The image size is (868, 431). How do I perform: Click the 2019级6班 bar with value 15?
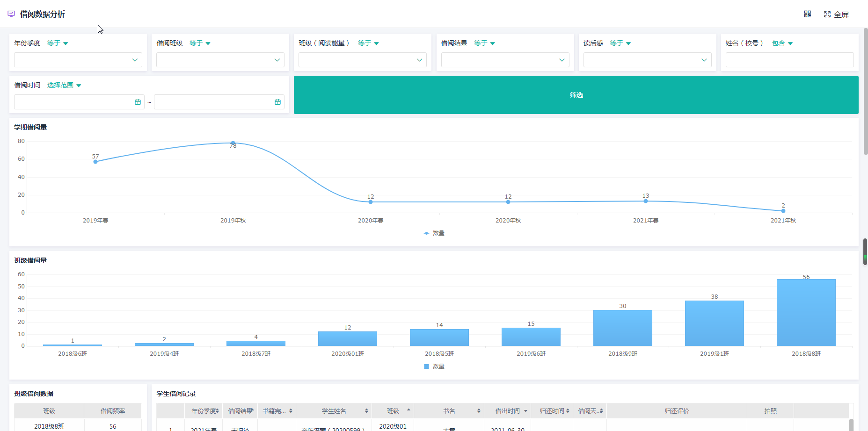pos(531,337)
